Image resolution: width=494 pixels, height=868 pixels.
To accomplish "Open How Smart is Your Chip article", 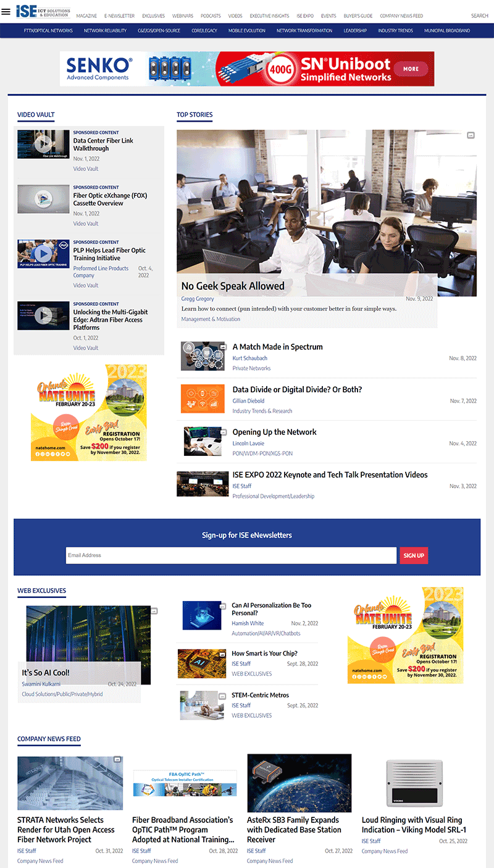I will point(264,654).
